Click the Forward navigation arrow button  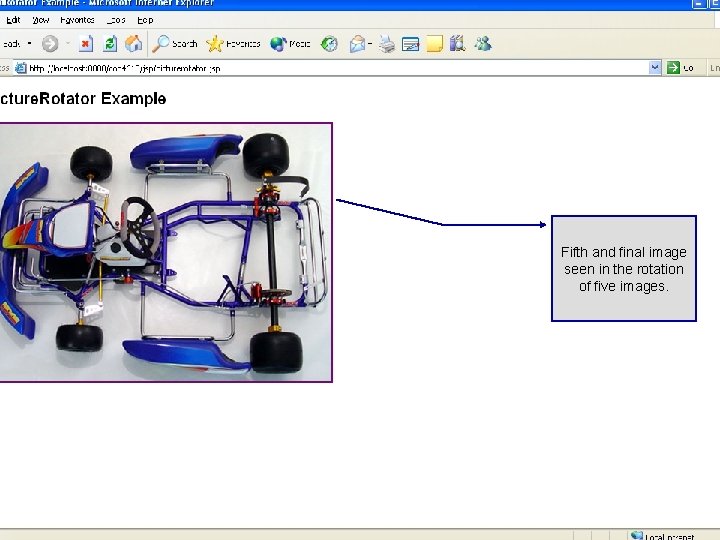coord(50,44)
